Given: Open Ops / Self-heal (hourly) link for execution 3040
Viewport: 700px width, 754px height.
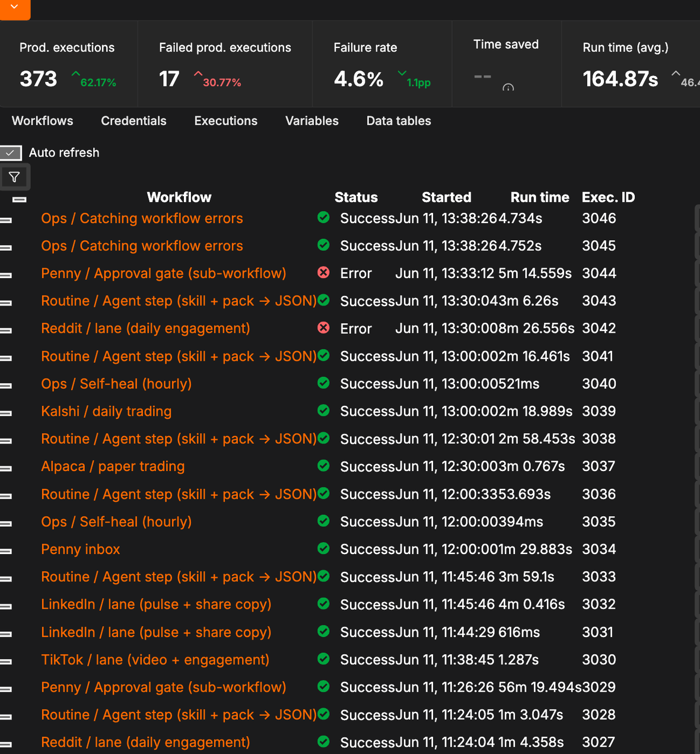Looking at the screenshot, I should point(116,384).
